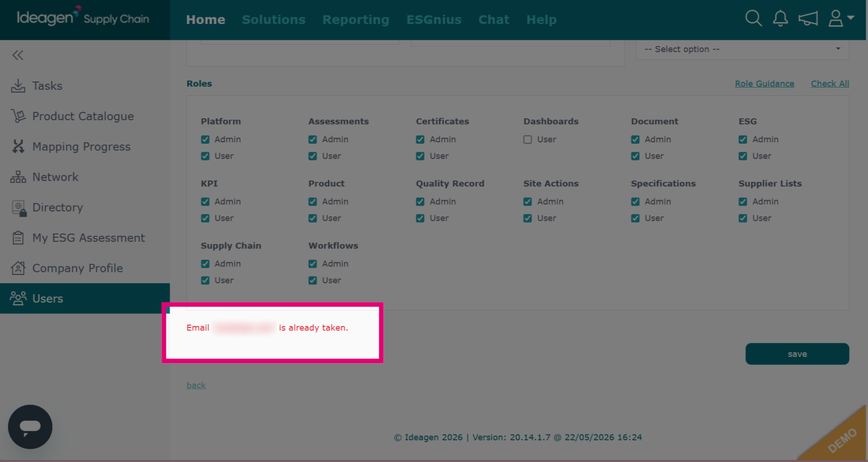
Task: Toggle Site Actions User checkbox
Action: [x=528, y=219]
